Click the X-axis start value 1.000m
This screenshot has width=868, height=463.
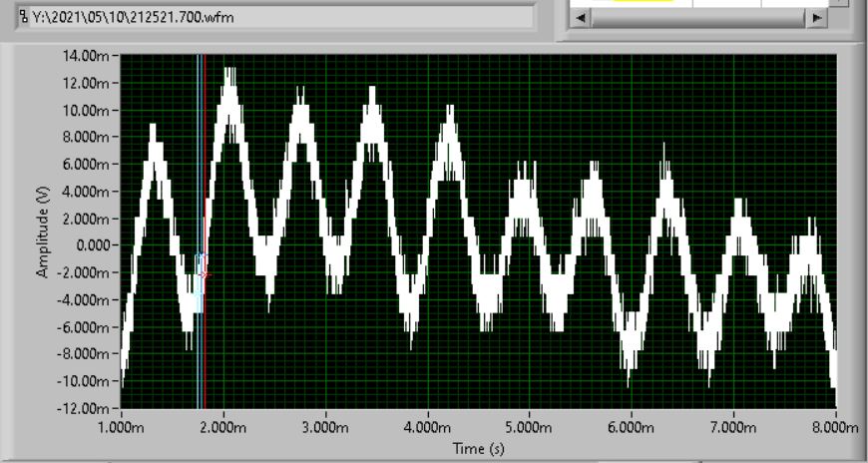[121, 427]
